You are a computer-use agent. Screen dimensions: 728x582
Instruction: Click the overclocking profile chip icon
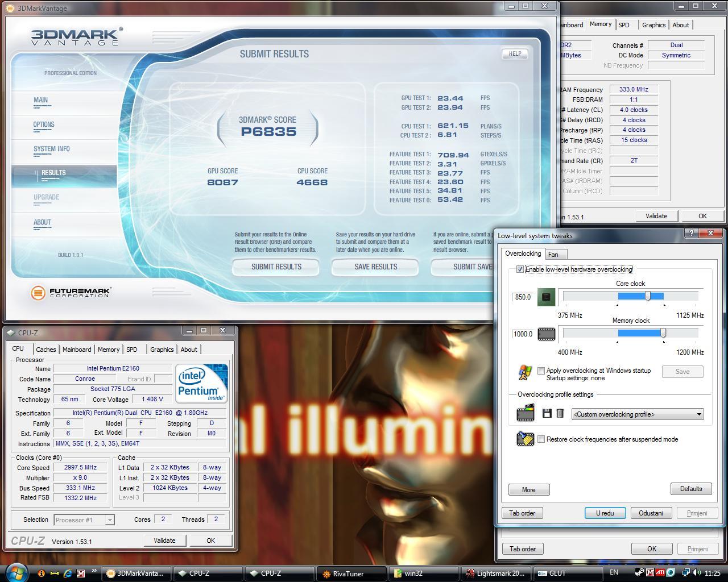click(x=525, y=413)
